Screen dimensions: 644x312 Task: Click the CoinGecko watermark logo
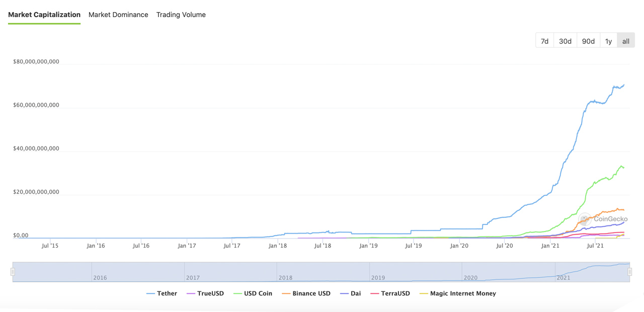(x=603, y=219)
